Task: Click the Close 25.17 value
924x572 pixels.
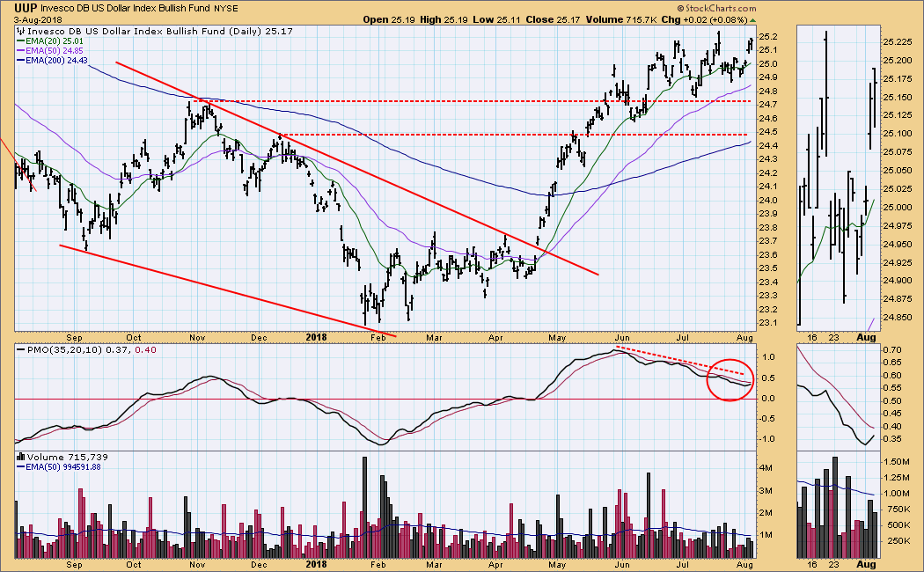Action: [554, 19]
